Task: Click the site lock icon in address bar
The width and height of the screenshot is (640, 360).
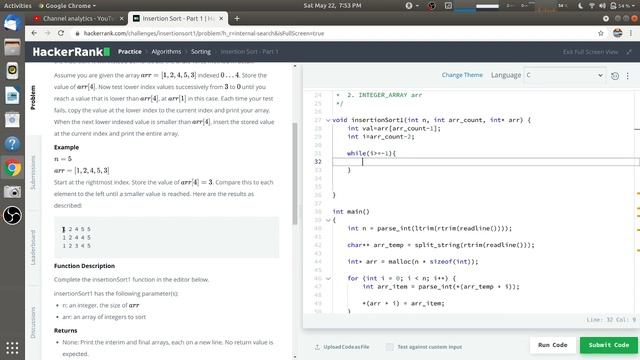Action: [x=78, y=33]
